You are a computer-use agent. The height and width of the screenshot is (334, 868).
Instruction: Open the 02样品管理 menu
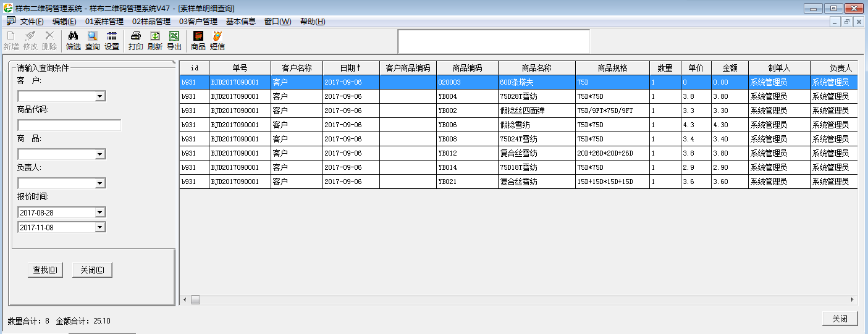click(151, 21)
